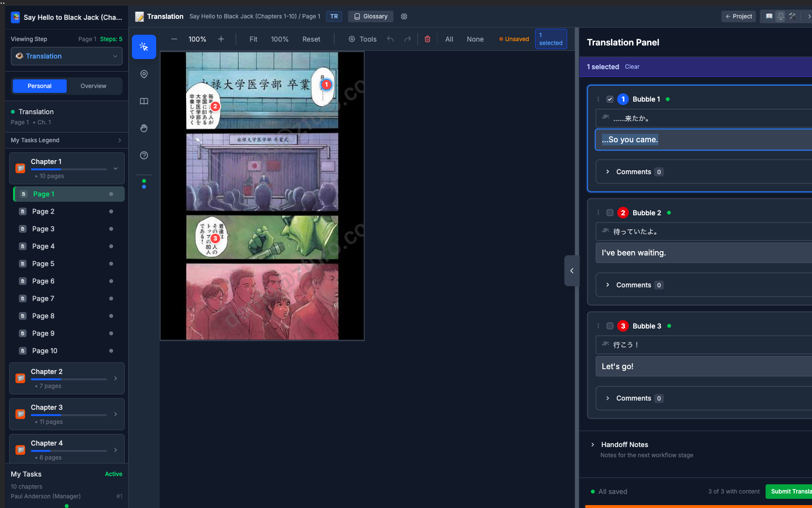Click the app logo icon top left
The width and height of the screenshot is (812, 508).
point(16,17)
